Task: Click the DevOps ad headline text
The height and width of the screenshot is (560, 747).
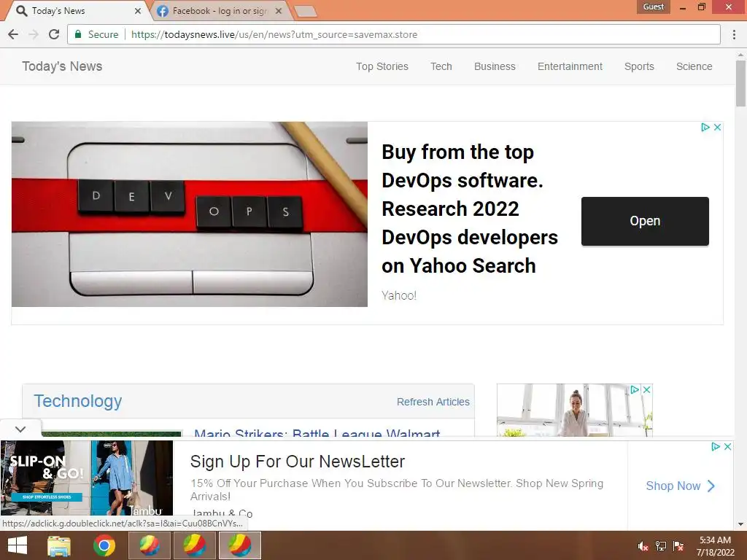Action: click(x=469, y=209)
